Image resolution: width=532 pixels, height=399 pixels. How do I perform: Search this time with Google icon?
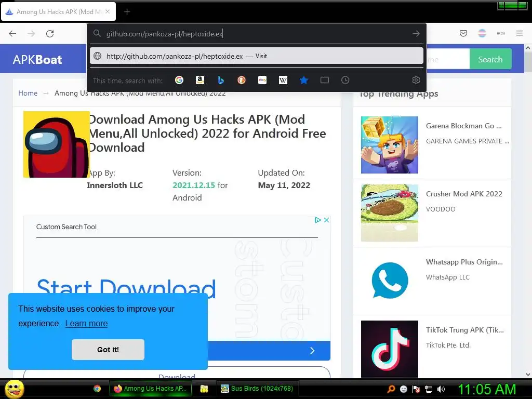[179, 80]
